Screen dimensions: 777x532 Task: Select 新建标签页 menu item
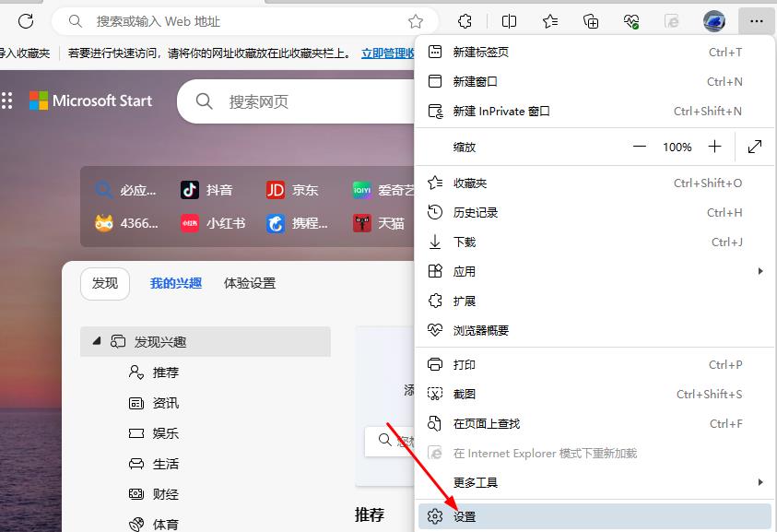tap(595, 52)
